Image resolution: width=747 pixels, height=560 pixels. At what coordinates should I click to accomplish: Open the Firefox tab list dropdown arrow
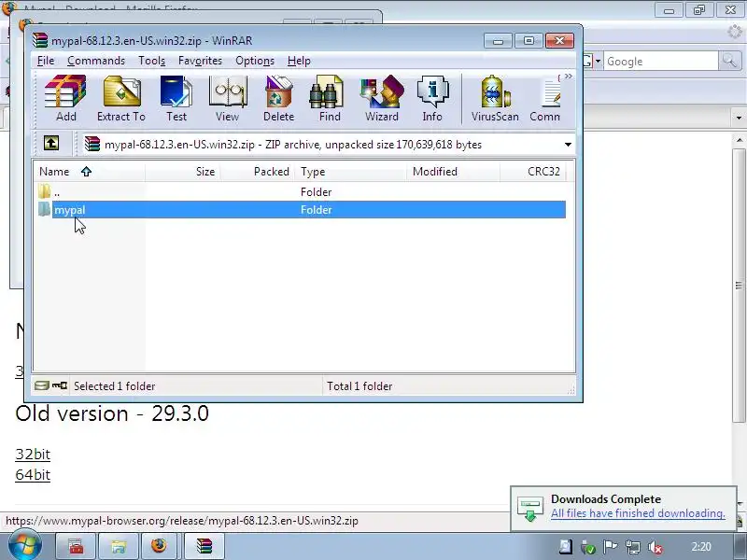(x=739, y=118)
